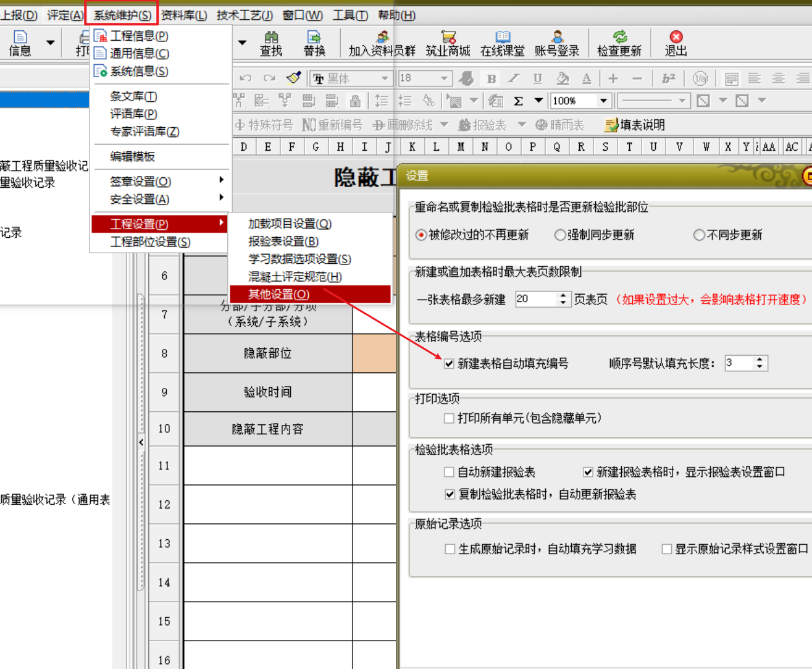The height and width of the screenshot is (669, 812).
Task: Expand the Σ sum dropdown arrow
Action: [x=538, y=101]
